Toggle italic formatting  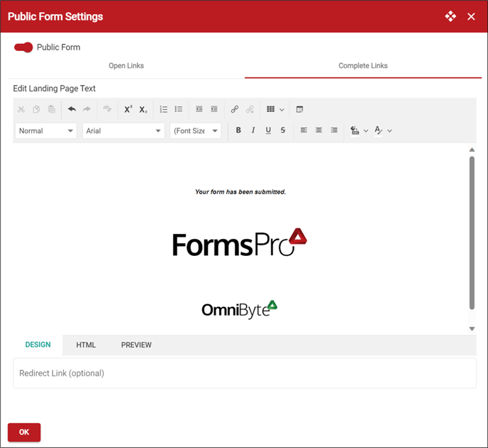pos(253,130)
